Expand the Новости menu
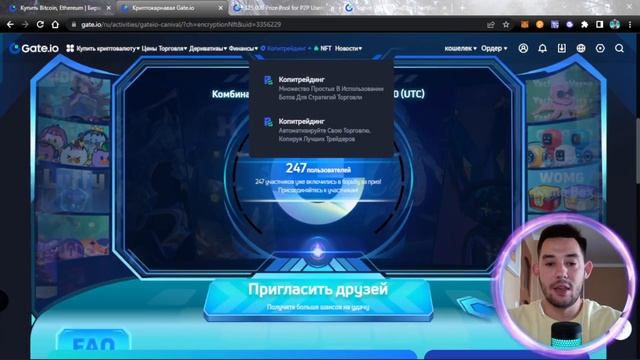 [348, 49]
